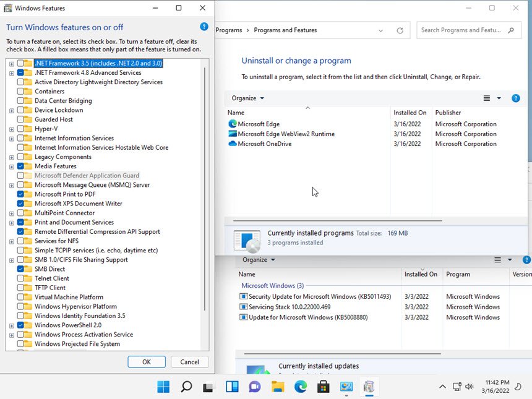Image resolution: width=532 pixels, height=399 pixels.
Task: Open the help icon in Programs and Features toolbar
Action: click(516, 98)
